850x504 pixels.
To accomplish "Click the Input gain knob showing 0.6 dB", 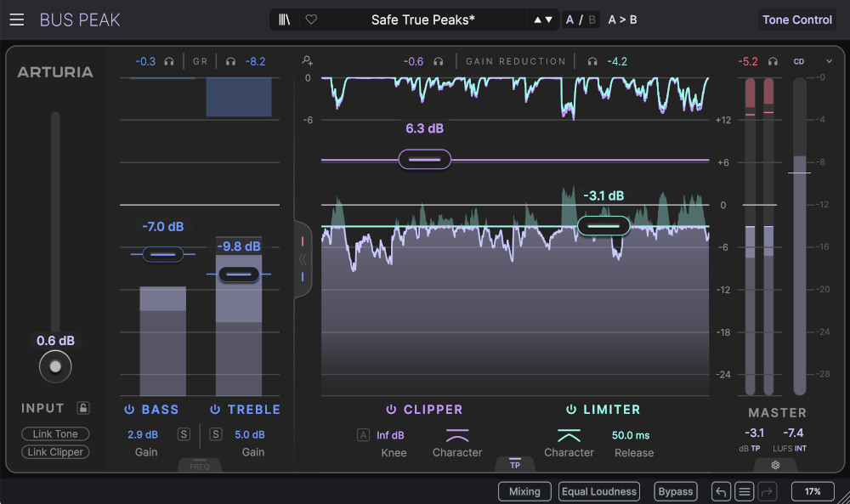I will tap(55, 366).
